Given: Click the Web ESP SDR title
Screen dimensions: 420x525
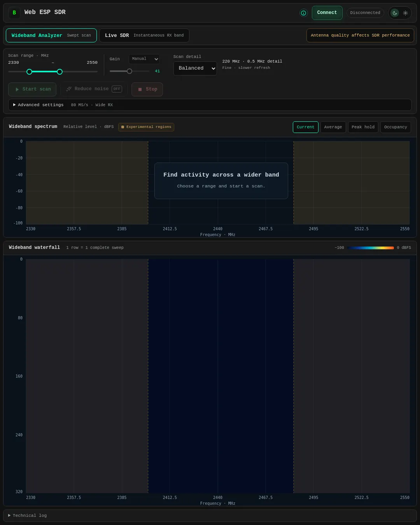Looking at the screenshot, I should point(45,12).
